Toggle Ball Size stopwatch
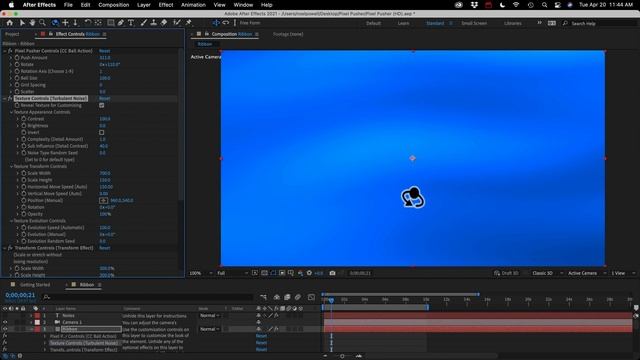Viewport: 640px width, 360px height. tap(17, 78)
